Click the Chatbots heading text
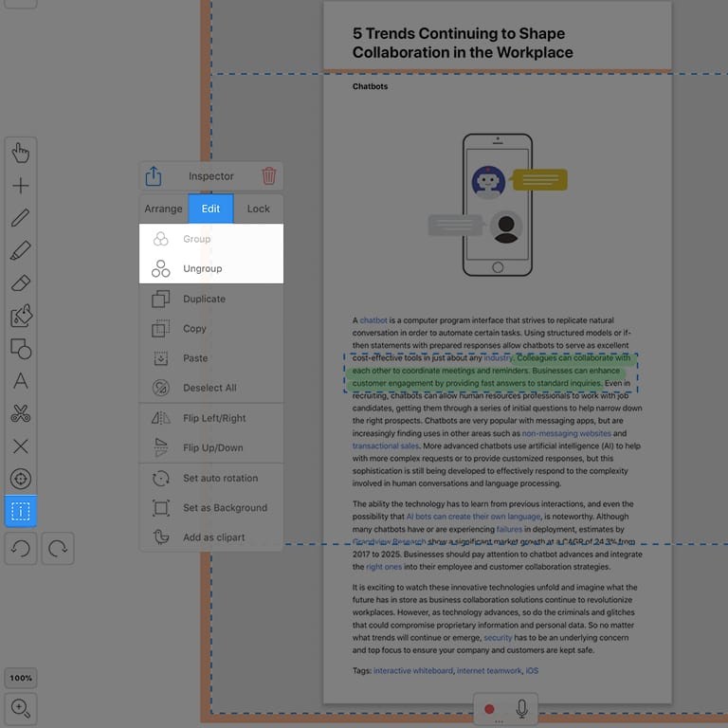This screenshot has height=728, width=728. pyautogui.click(x=370, y=86)
